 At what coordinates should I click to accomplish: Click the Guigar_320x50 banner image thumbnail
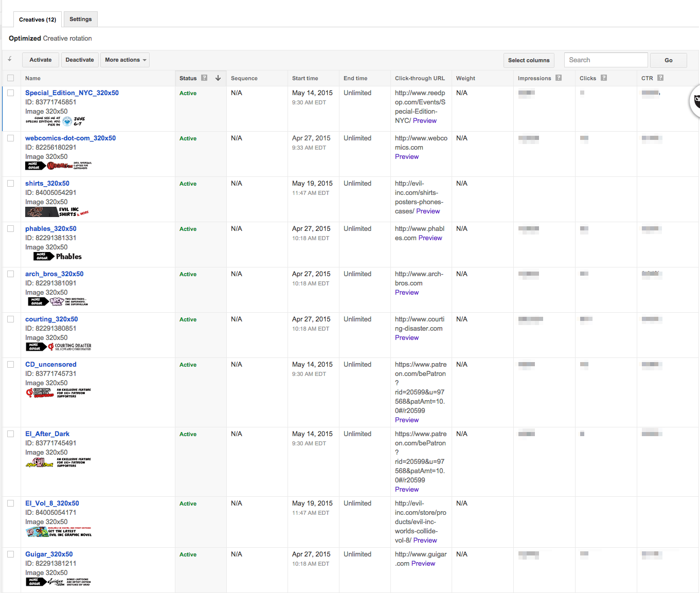tap(58, 582)
